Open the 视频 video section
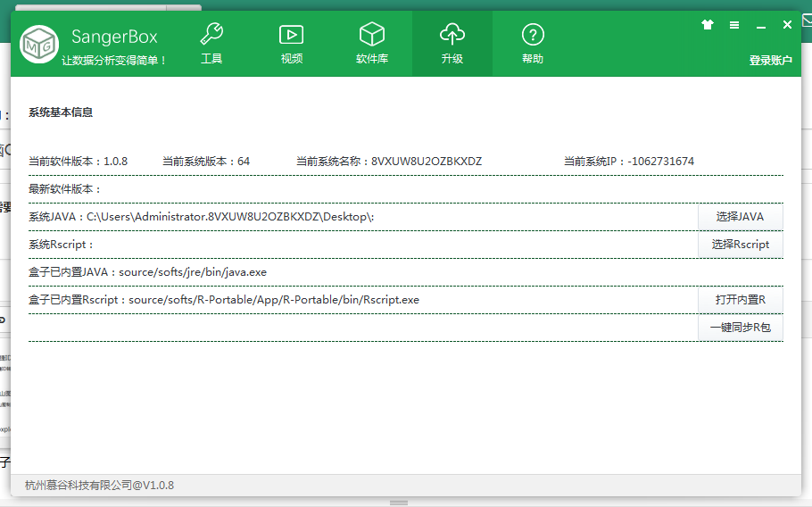The height and width of the screenshot is (507, 812). [x=292, y=44]
